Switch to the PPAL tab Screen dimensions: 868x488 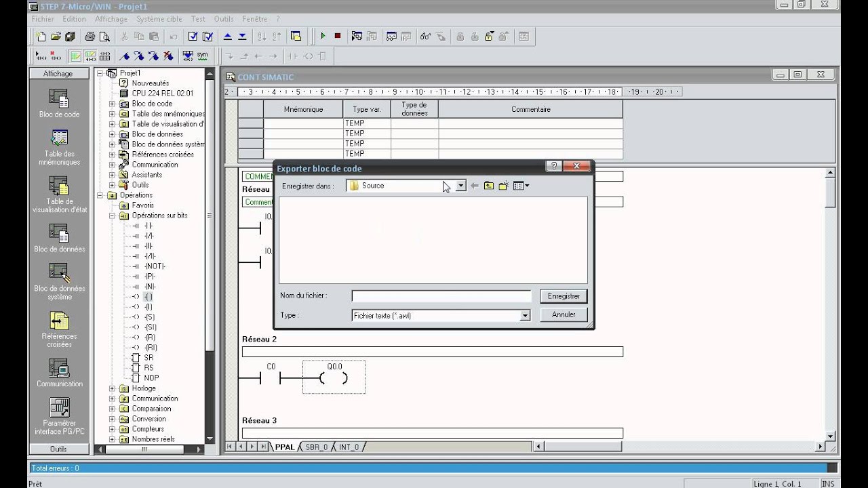[285, 447]
